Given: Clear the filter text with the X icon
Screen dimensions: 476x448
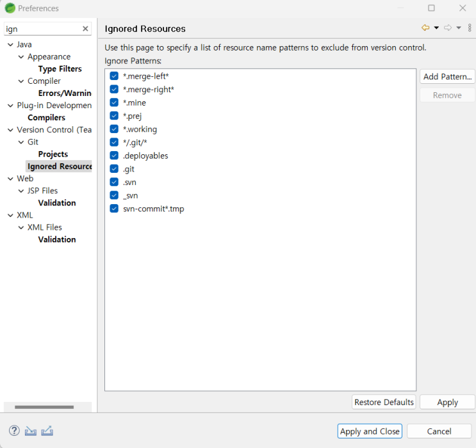Looking at the screenshot, I should pos(85,29).
